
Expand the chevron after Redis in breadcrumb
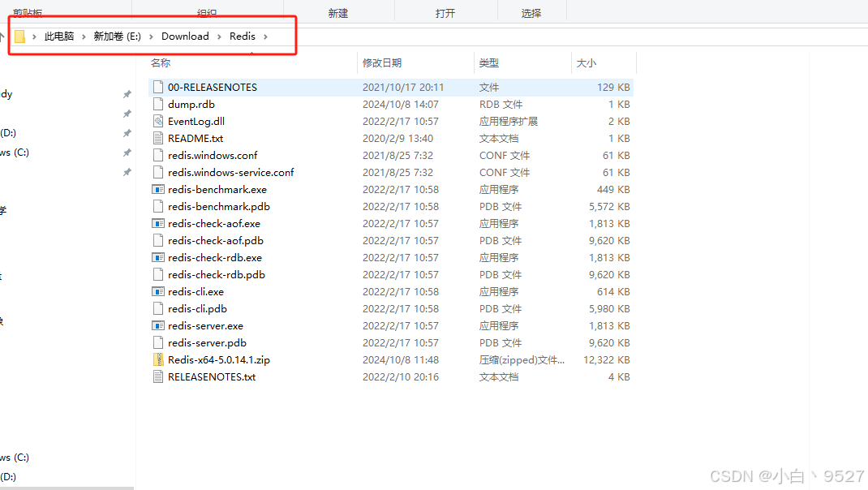(266, 37)
